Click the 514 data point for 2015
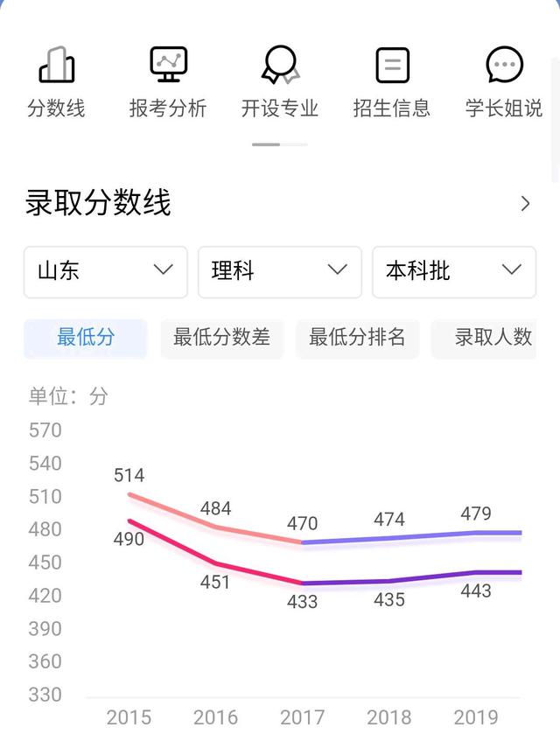This screenshot has height=741, width=560. pos(129,494)
